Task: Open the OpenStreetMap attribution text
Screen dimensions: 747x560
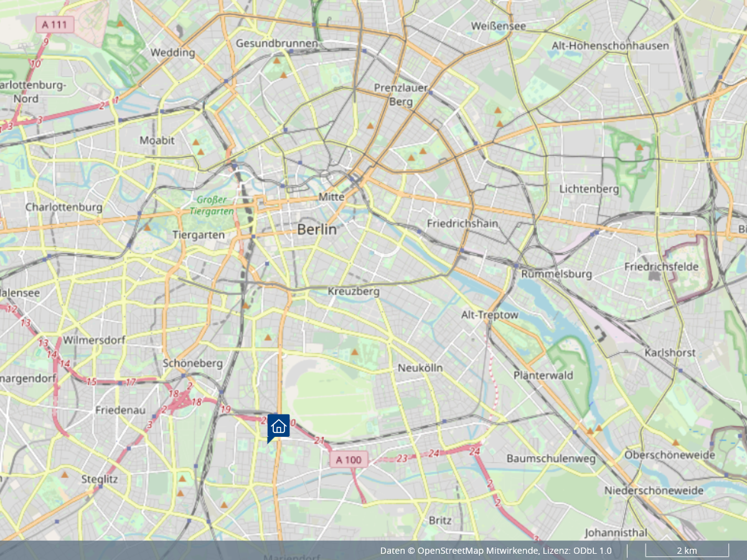Action: click(x=496, y=551)
